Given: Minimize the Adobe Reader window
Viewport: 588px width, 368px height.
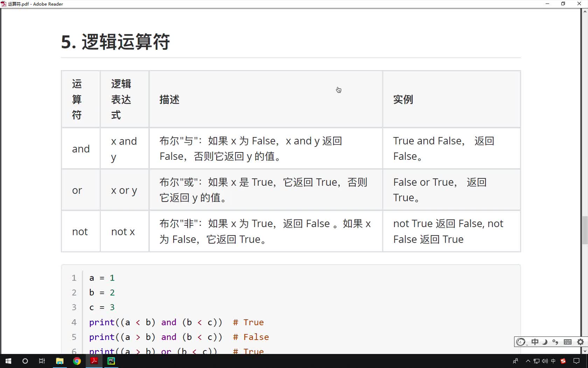Looking at the screenshot, I should (547, 4).
